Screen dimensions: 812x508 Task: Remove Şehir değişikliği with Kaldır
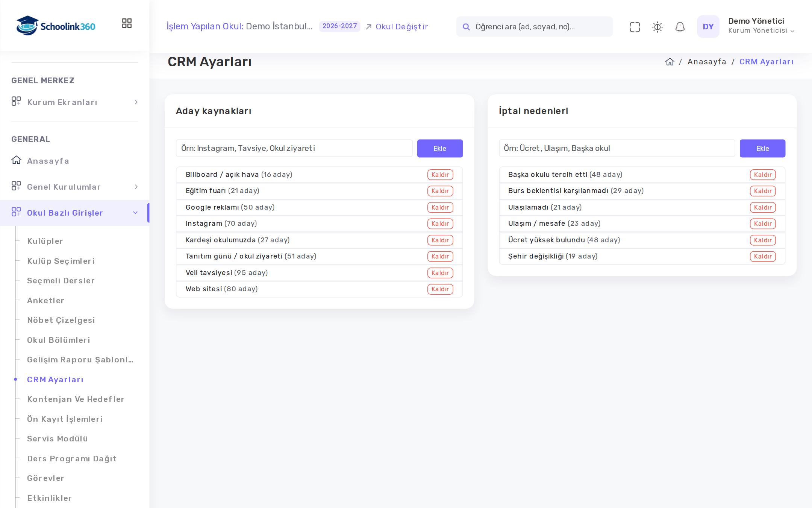pos(763,256)
